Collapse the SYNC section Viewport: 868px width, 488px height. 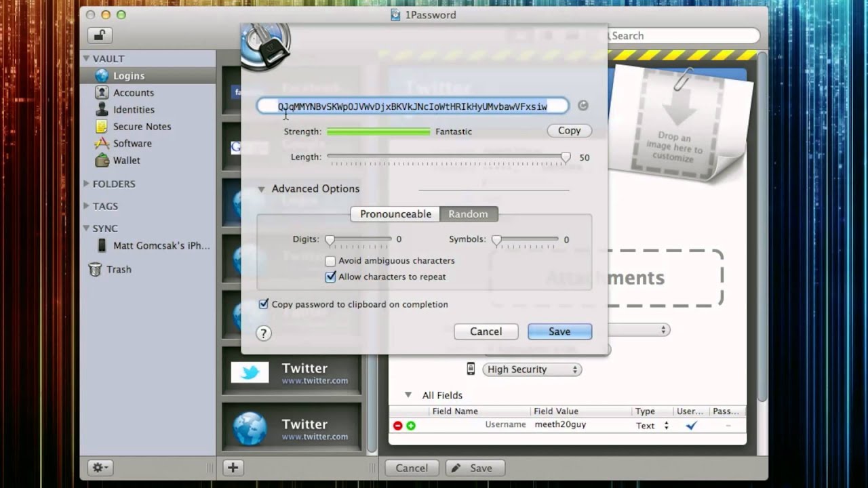[x=86, y=228]
